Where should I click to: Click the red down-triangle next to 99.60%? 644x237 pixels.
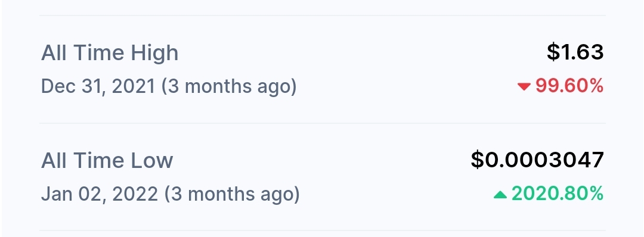pyautogui.click(x=524, y=86)
